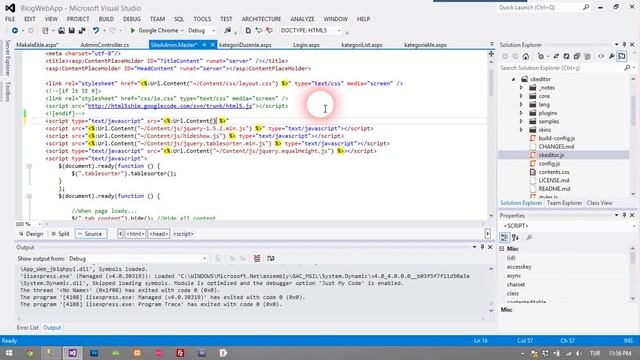
Task: Collapse the ckeditor folder node
Action: coord(513,79)
